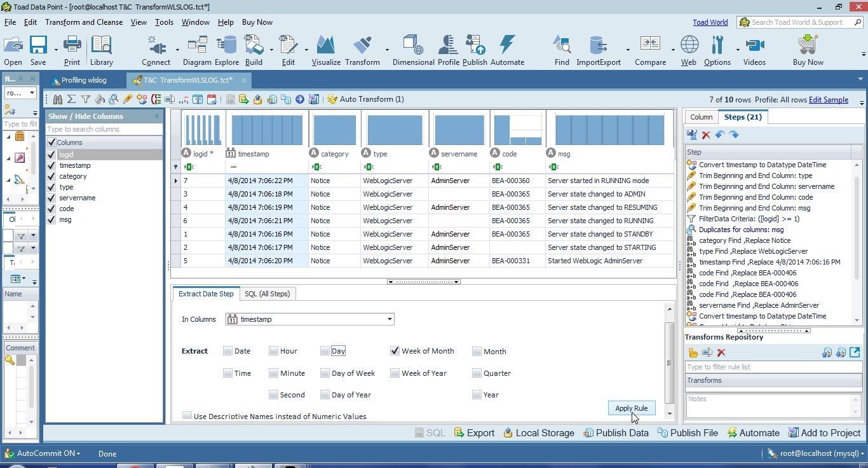This screenshot has width=868, height=468.
Task: Expand the Save button dropdown arrow
Action: [x=56, y=50]
